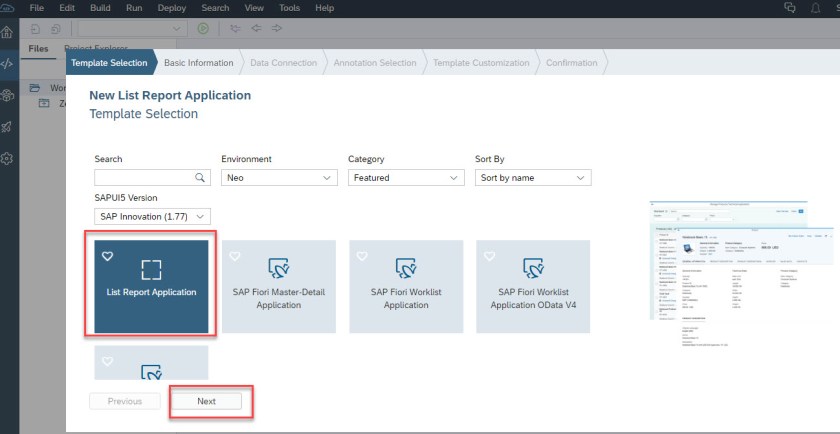The width and height of the screenshot is (840, 434).
Task: Open the feedback chat icon
Action: 790,8
